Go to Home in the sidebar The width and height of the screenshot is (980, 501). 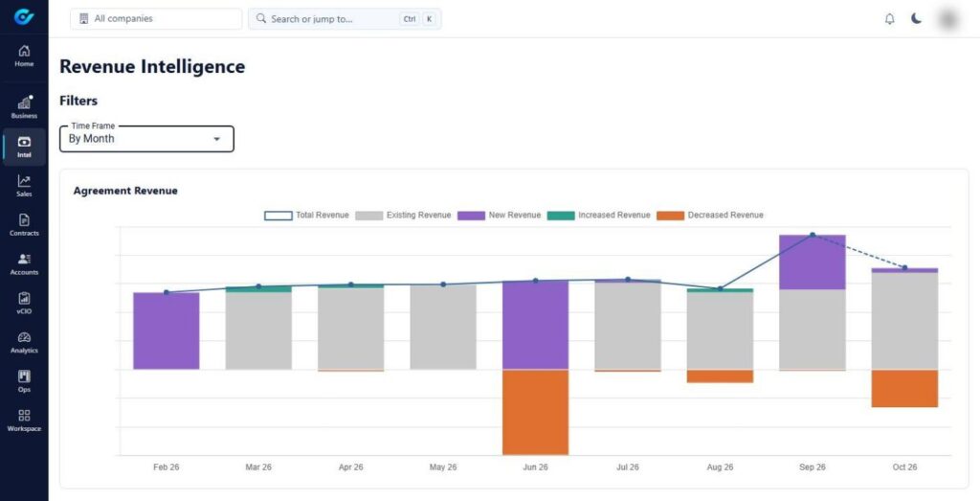click(x=24, y=56)
